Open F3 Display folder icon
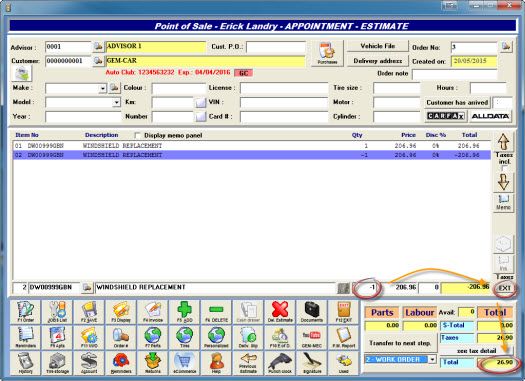The height and width of the screenshot is (381, 525). click(x=121, y=312)
